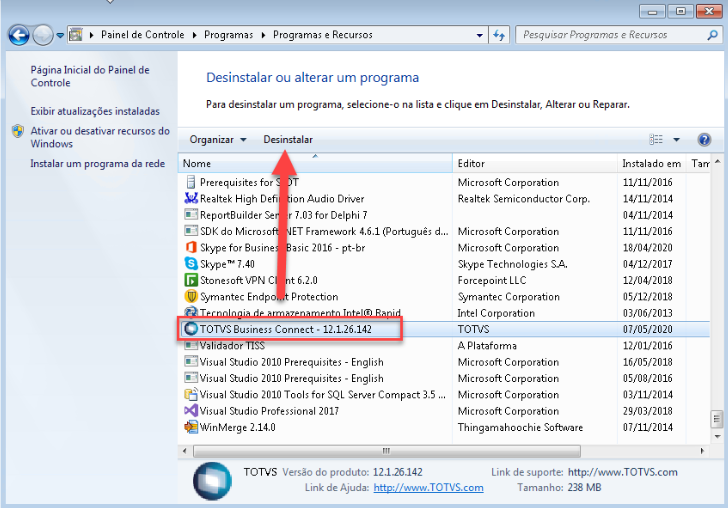Open the http://www.TOTVS.com help link
Image resolution: width=728 pixels, height=508 pixels.
[428, 488]
